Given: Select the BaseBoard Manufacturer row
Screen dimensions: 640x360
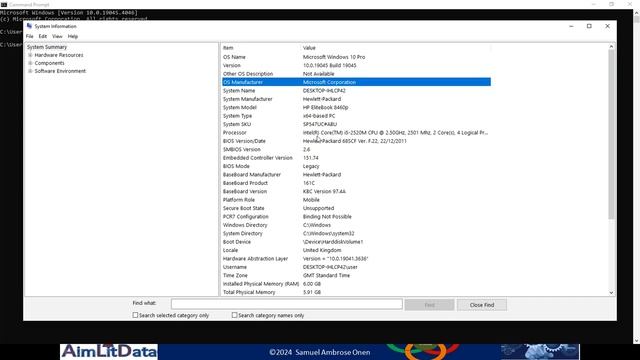Looking at the screenshot, I should tap(356, 174).
